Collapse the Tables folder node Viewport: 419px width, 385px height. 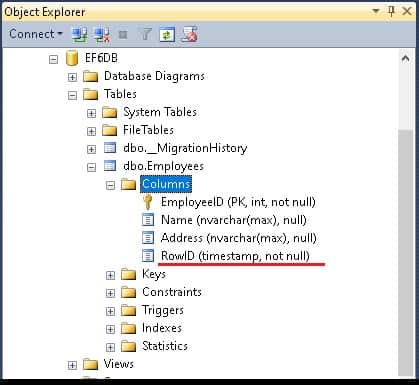72,95
